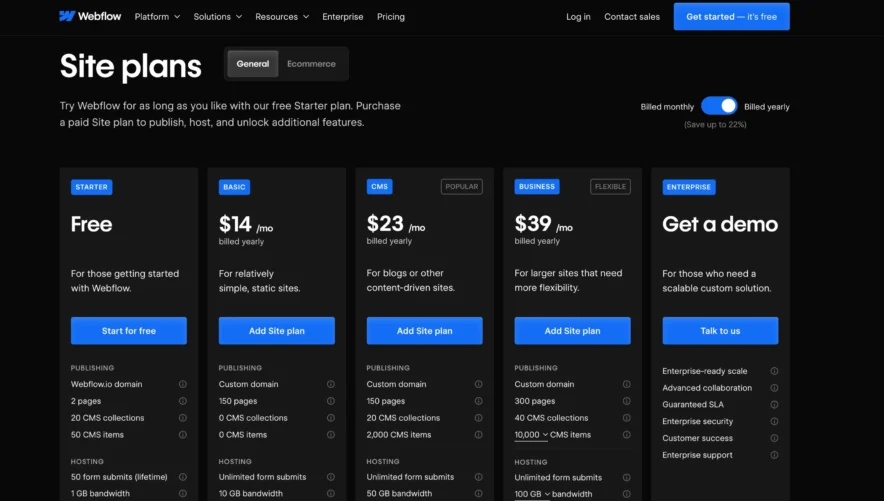884x501 pixels.
Task: Open the Enterprise nav link
Action: (343, 17)
